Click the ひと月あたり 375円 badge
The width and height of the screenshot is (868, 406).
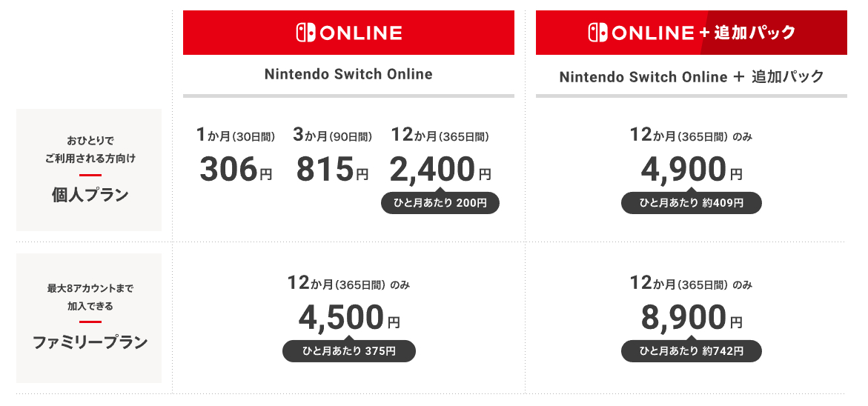point(349,351)
